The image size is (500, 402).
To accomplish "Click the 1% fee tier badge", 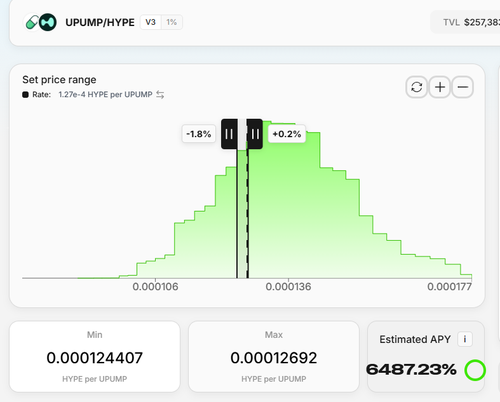I will (172, 22).
